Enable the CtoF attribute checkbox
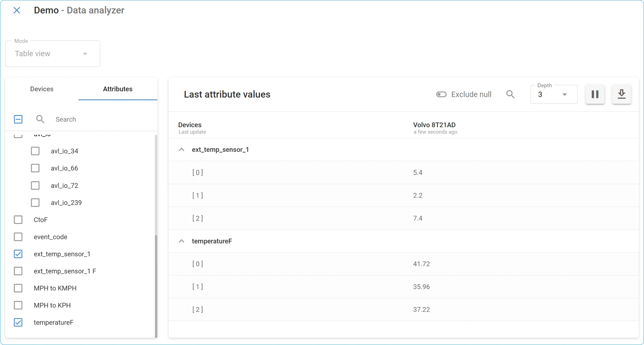 [x=18, y=219]
